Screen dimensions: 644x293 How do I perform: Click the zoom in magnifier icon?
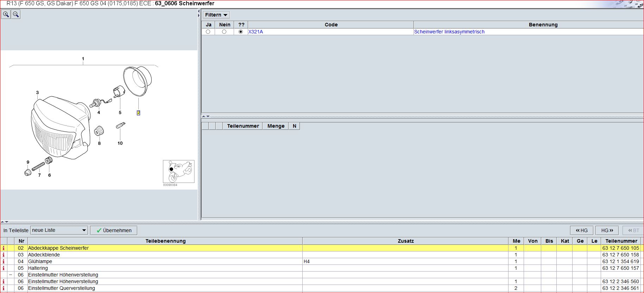(x=6, y=14)
